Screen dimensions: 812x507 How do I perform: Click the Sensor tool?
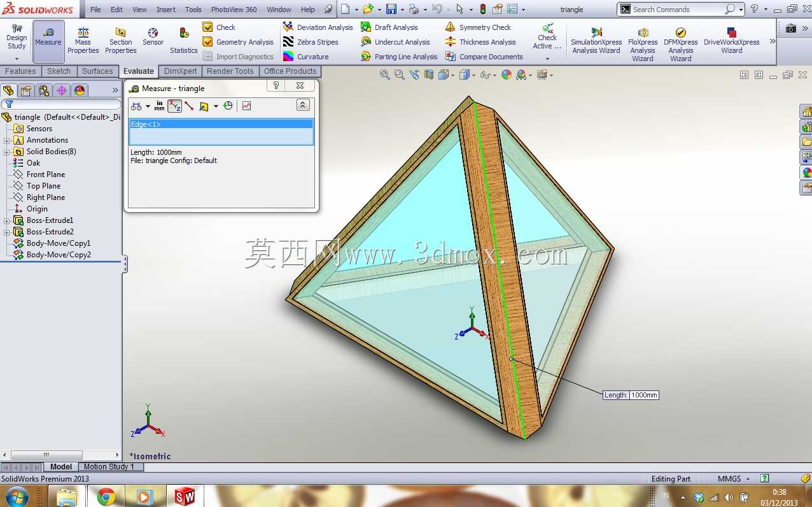click(153, 38)
